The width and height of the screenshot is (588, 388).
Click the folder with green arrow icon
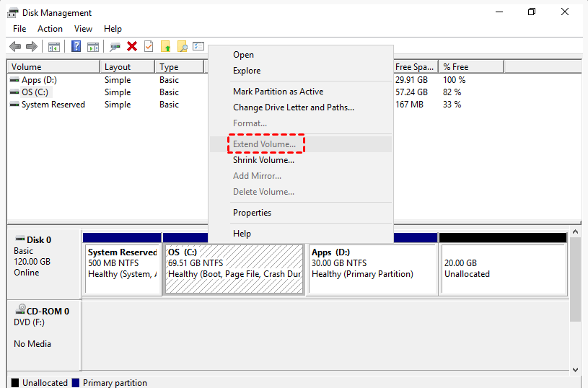(x=165, y=46)
